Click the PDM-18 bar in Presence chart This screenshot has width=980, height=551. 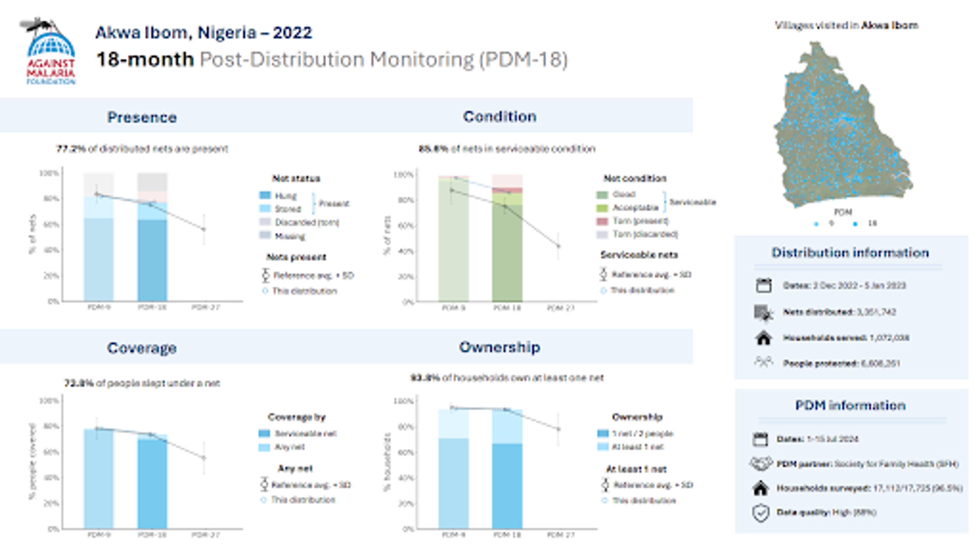click(x=152, y=259)
